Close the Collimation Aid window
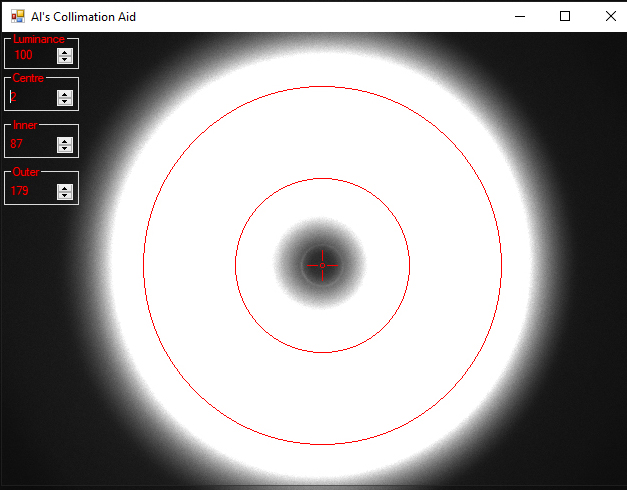This screenshot has height=490, width=627. pyautogui.click(x=611, y=16)
